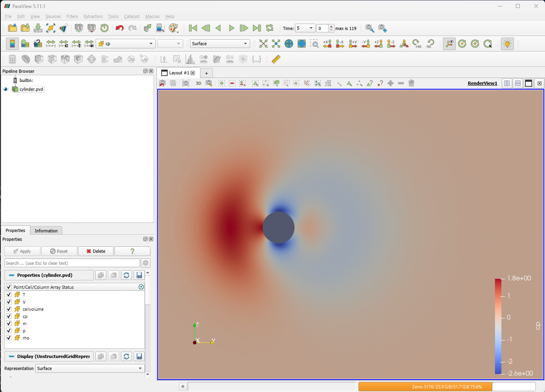
Task: Click the Undo red arrow icon
Action: click(x=119, y=28)
